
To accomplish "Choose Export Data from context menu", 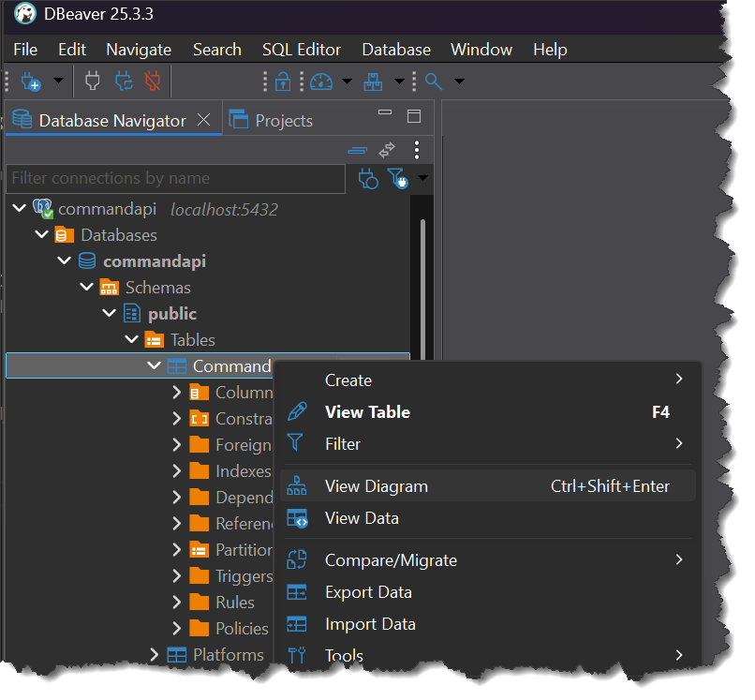I will point(367,592).
